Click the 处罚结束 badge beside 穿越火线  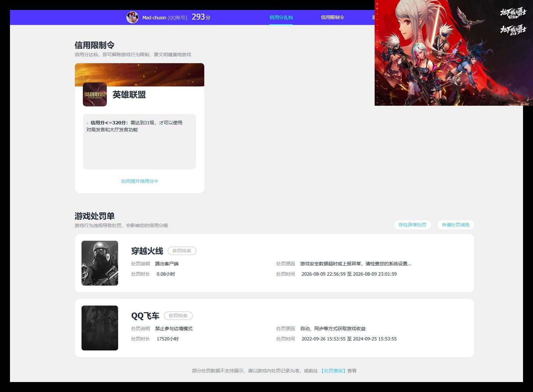182,251
